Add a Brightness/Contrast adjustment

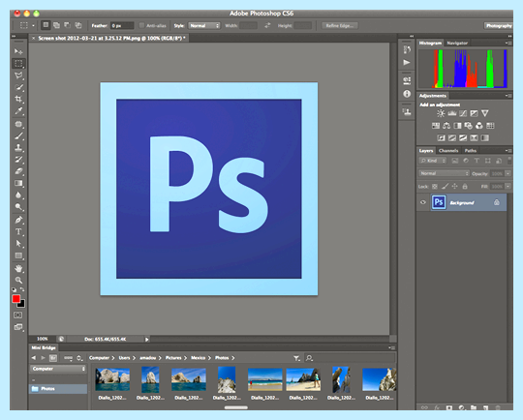pyautogui.click(x=441, y=113)
